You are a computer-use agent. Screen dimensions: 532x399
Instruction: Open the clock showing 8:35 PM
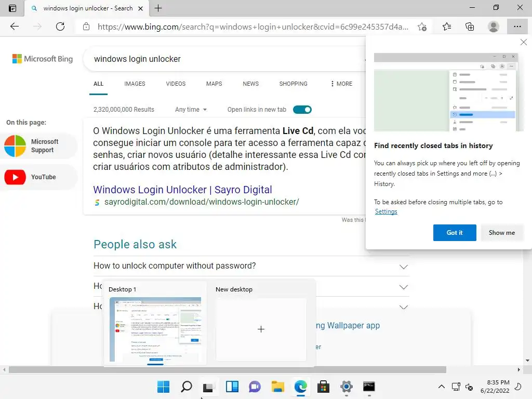coord(495,387)
